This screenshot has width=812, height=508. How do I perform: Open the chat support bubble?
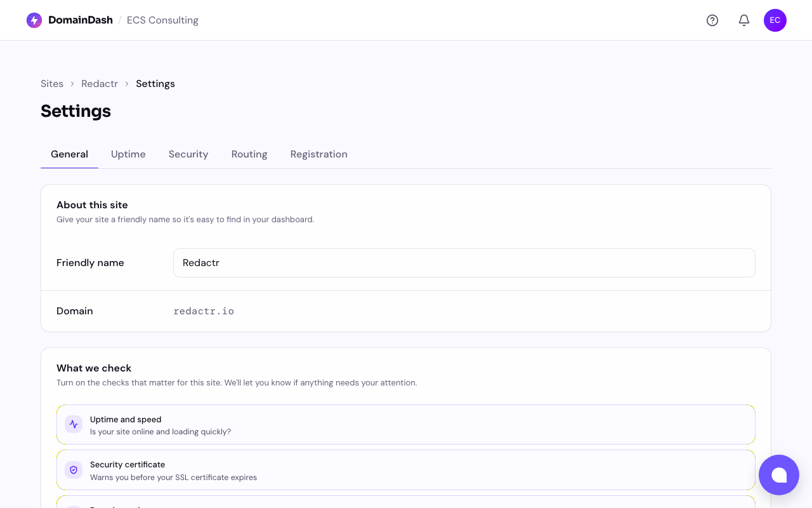point(779,475)
